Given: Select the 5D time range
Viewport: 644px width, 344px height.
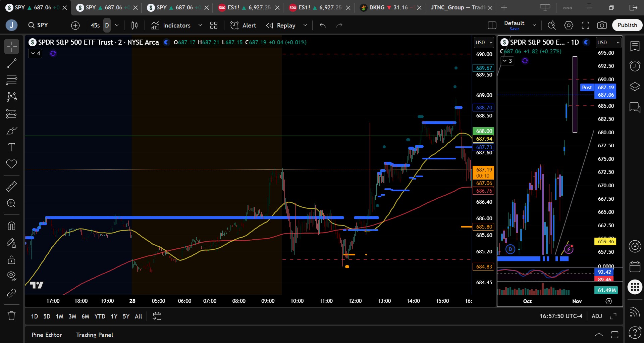Looking at the screenshot, I should tap(47, 316).
